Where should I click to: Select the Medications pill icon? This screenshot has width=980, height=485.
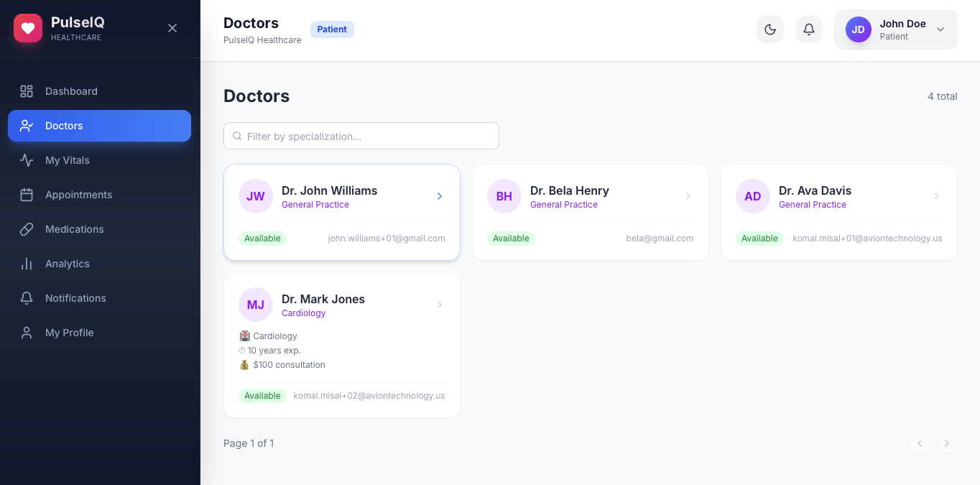[27, 229]
